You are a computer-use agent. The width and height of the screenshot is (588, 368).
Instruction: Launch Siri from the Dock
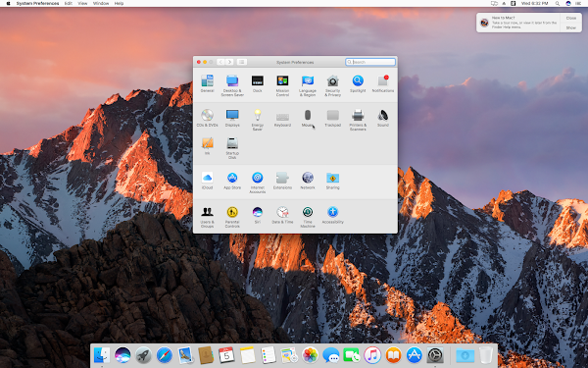click(122, 355)
